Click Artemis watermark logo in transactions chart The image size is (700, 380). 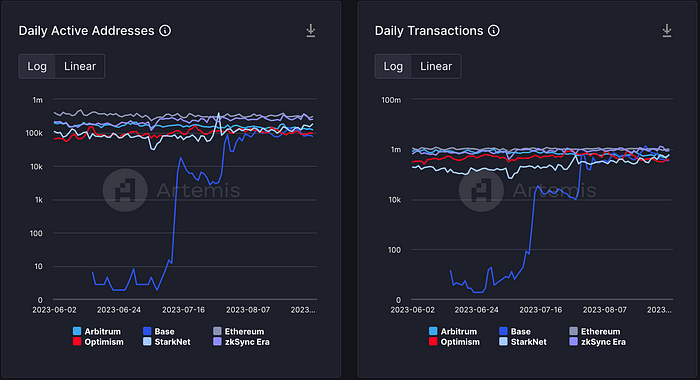pyautogui.click(x=481, y=190)
